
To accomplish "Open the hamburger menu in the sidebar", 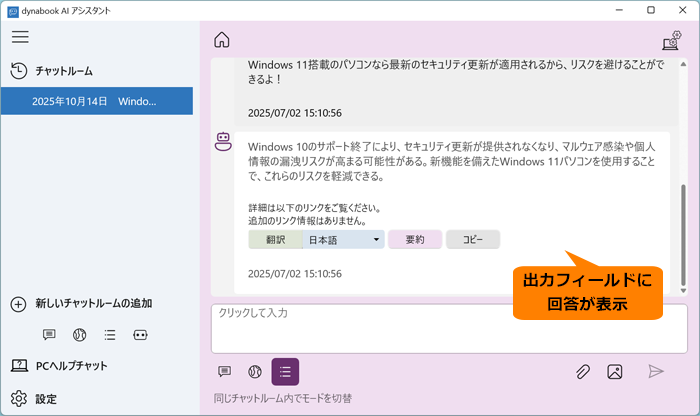I will tap(20, 37).
